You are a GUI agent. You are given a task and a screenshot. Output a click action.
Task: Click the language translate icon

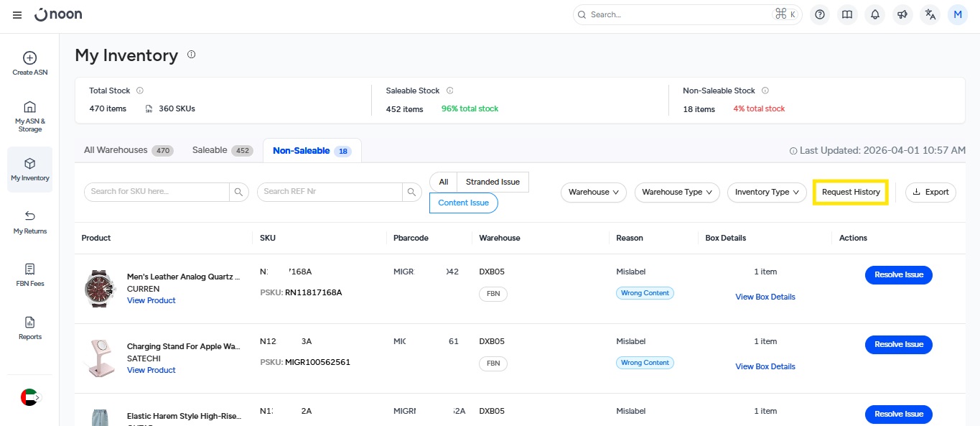(x=930, y=15)
